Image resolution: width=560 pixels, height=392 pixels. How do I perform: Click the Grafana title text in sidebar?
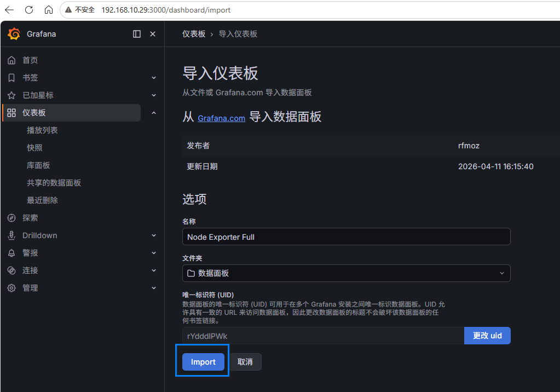42,34
